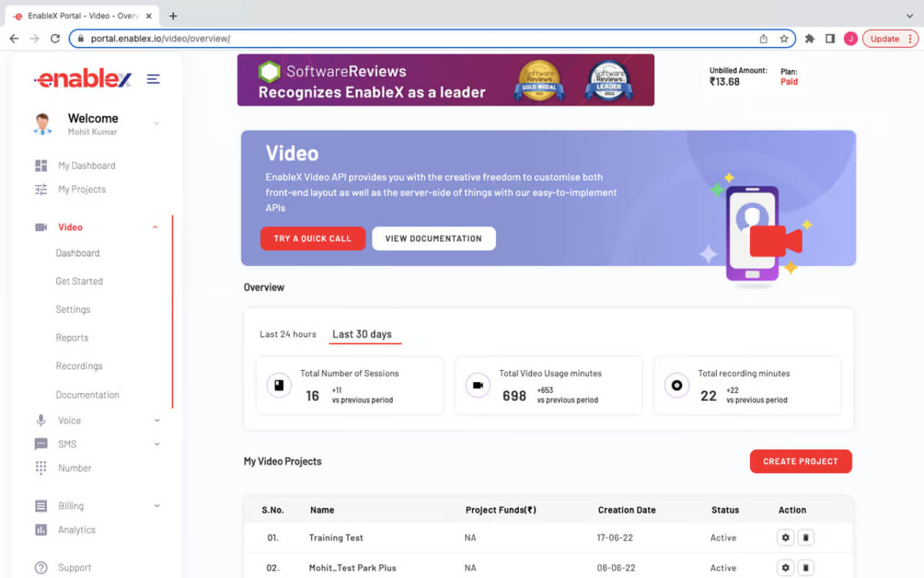Go back using the browser back arrow
924x578 pixels.
tap(14, 38)
